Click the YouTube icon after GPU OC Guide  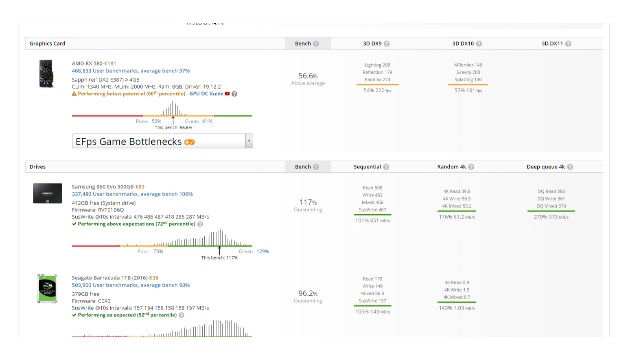coord(227,94)
